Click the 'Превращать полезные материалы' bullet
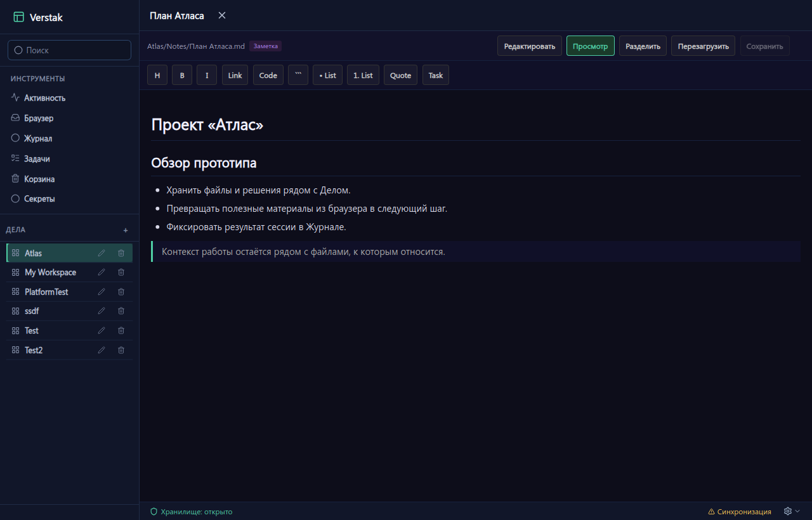This screenshot has height=520, width=812. pos(307,208)
